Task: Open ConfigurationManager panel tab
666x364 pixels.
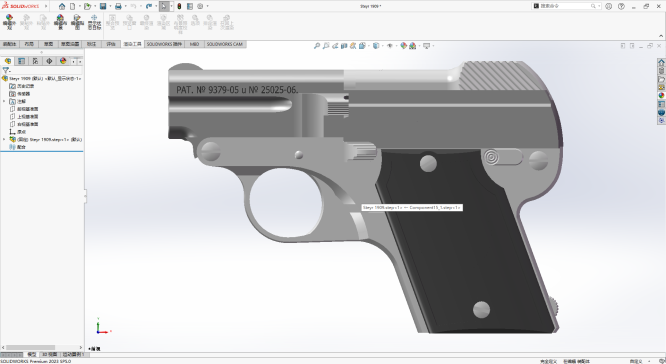Action: (35, 61)
